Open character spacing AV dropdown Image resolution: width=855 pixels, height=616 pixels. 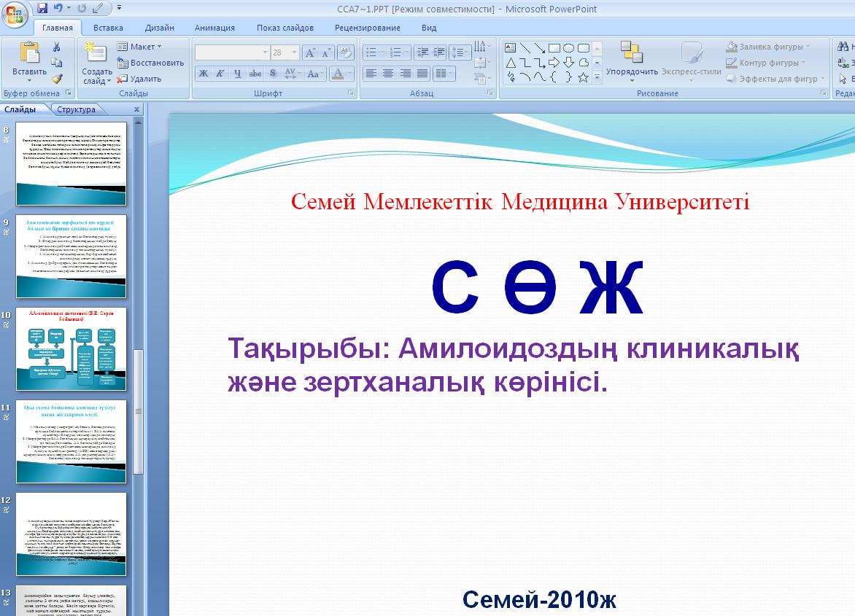(291, 73)
